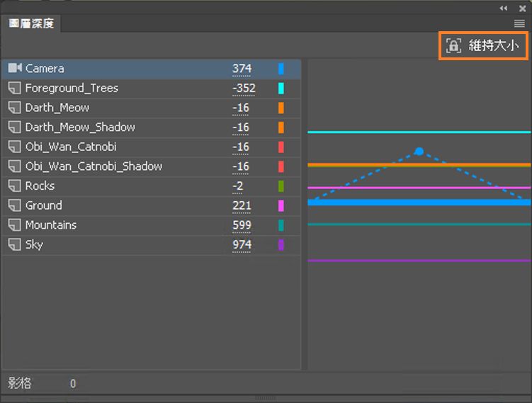Viewport: 532px width, 403px height.
Task: Click the Camera layer video icon
Action: pyautogui.click(x=15, y=68)
